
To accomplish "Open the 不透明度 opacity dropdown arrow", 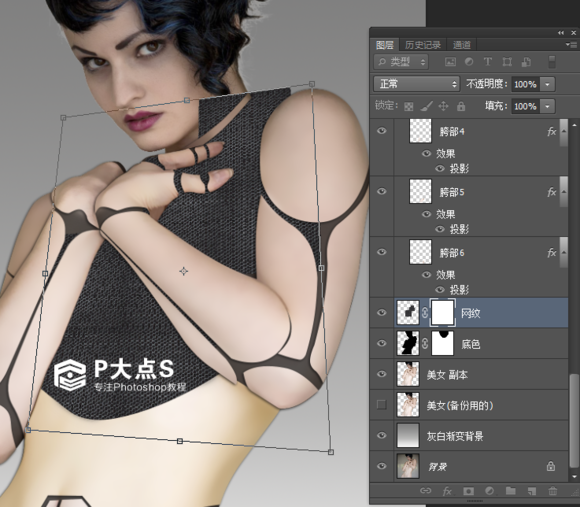I will click(x=547, y=84).
